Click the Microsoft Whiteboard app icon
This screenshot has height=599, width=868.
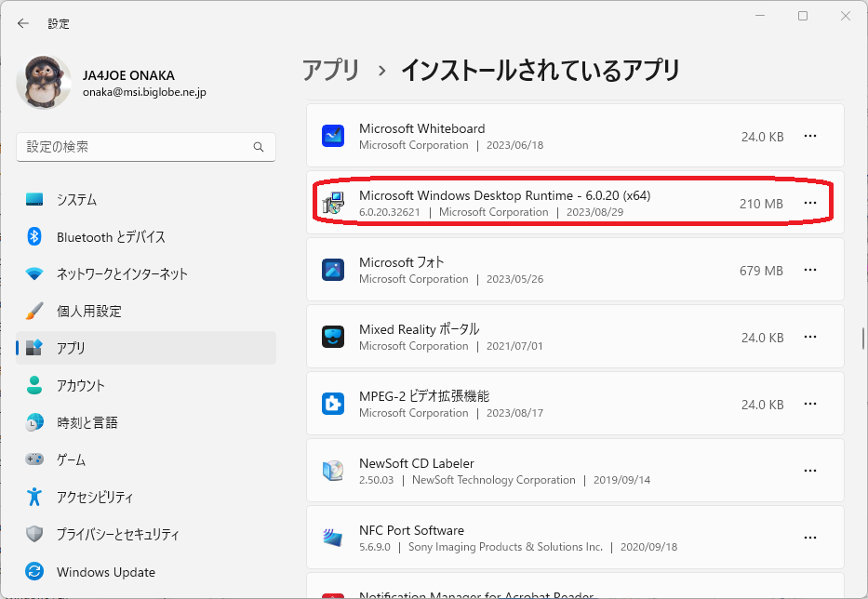[x=333, y=136]
